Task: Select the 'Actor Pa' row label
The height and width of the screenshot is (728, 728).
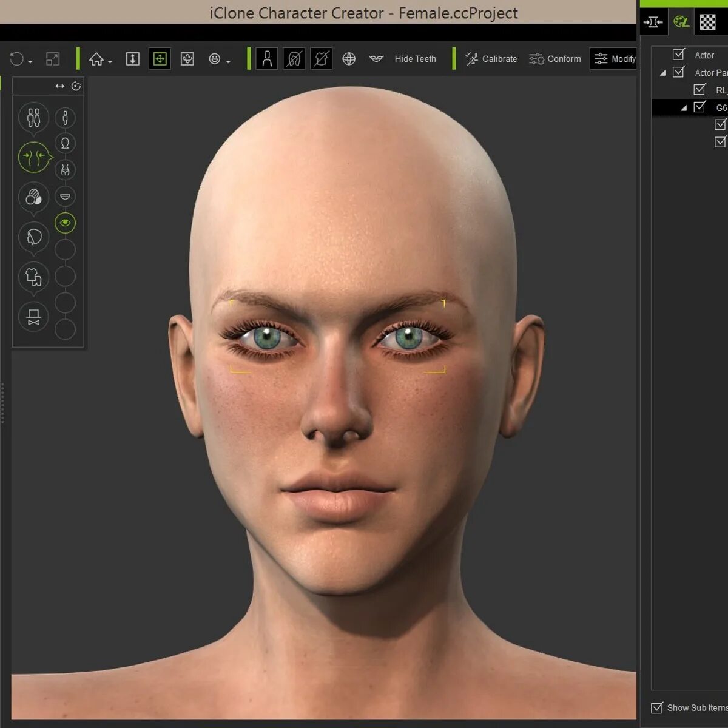Action: pyautogui.click(x=711, y=73)
